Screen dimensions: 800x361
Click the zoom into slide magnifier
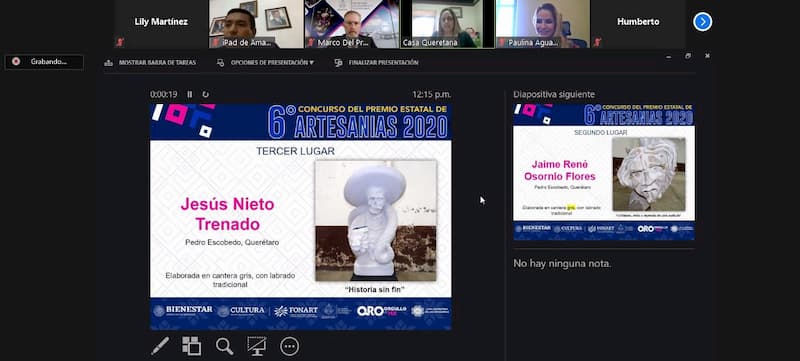[224, 346]
